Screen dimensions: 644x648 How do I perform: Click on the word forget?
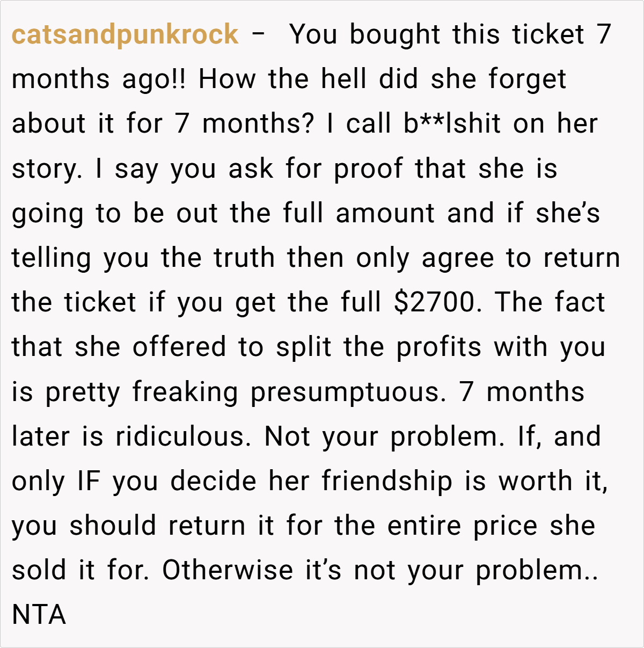point(527,79)
